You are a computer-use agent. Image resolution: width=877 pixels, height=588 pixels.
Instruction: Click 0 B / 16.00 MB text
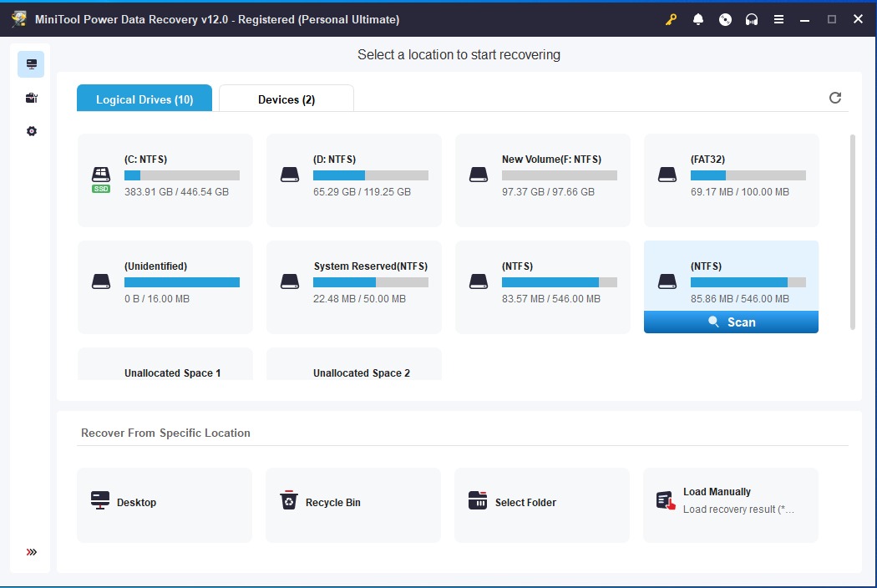[157, 299]
